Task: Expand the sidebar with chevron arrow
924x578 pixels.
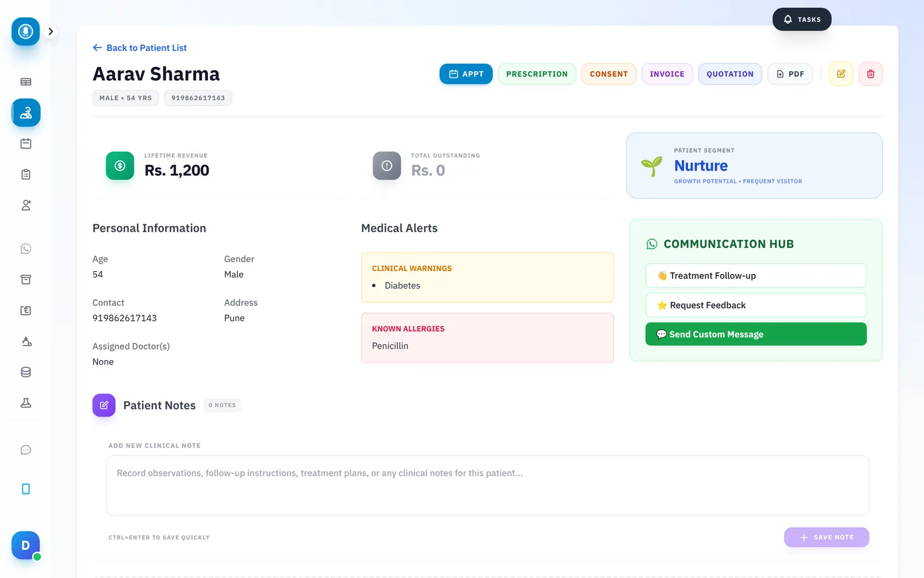Action: [x=51, y=31]
